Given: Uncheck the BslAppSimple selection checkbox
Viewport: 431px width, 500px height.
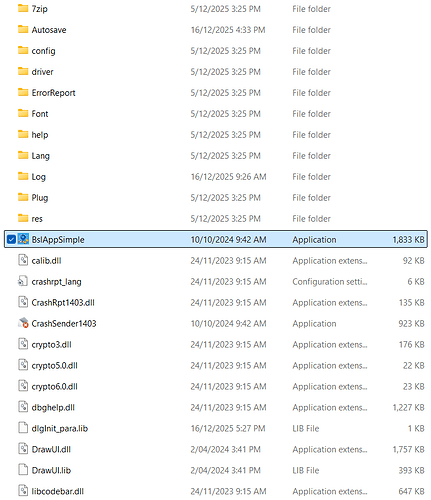Looking at the screenshot, I should point(11,239).
